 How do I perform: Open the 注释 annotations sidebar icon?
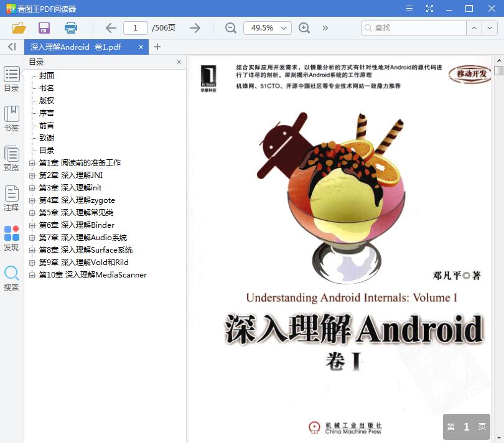coord(12,198)
